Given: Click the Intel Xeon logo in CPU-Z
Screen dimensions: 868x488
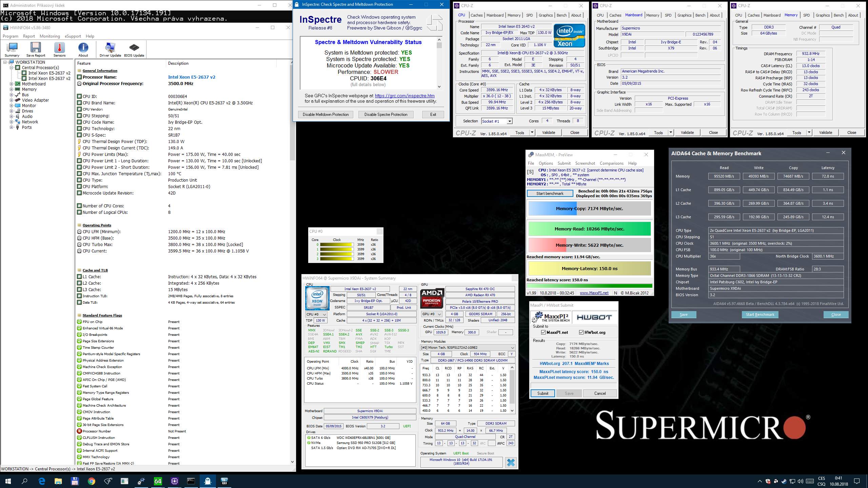Looking at the screenshot, I should pyautogui.click(x=569, y=35).
